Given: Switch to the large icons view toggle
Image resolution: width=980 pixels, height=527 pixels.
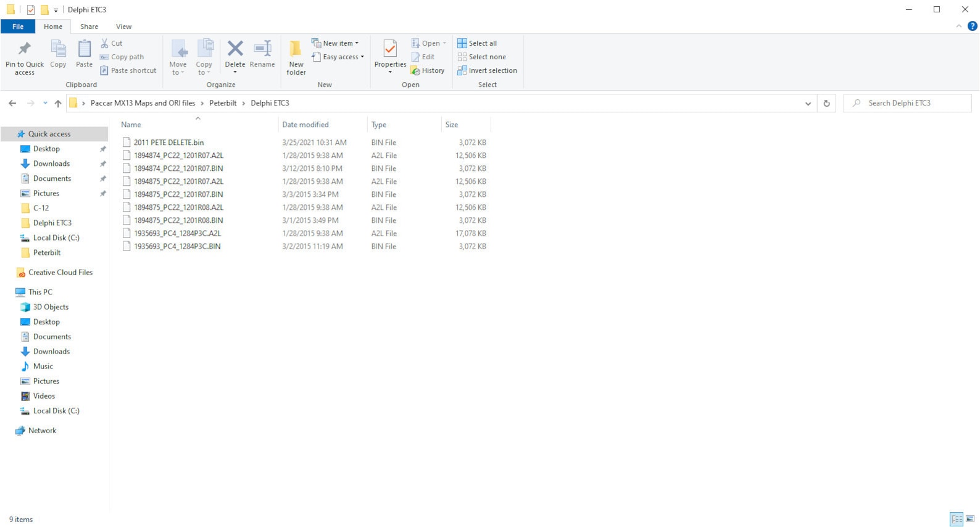Looking at the screenshot, I should [970, 519].
